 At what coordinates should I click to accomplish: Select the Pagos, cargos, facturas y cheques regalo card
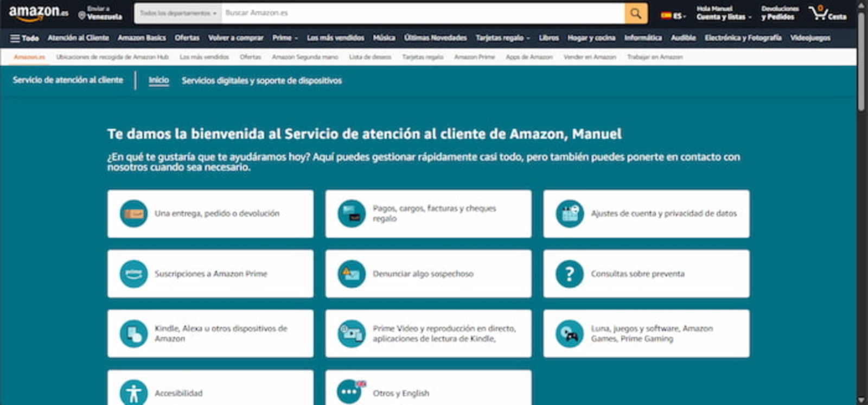pos(429,214)
